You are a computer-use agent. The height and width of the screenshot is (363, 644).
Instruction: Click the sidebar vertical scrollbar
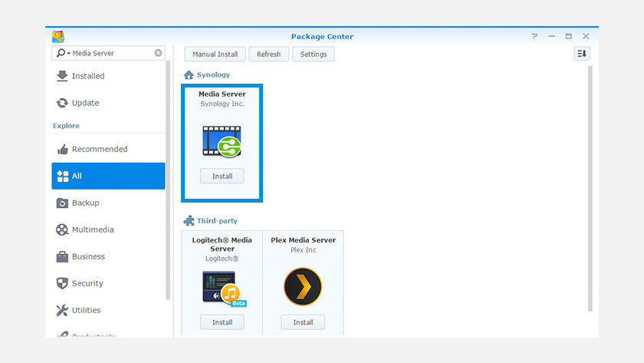pyautogui.click(x=168, y=181)
